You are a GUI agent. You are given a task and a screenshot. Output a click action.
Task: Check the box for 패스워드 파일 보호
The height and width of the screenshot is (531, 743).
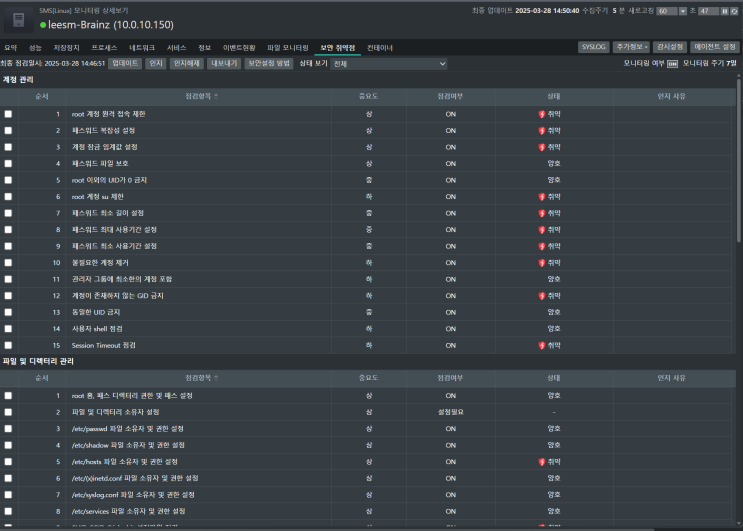coord(8,164)
